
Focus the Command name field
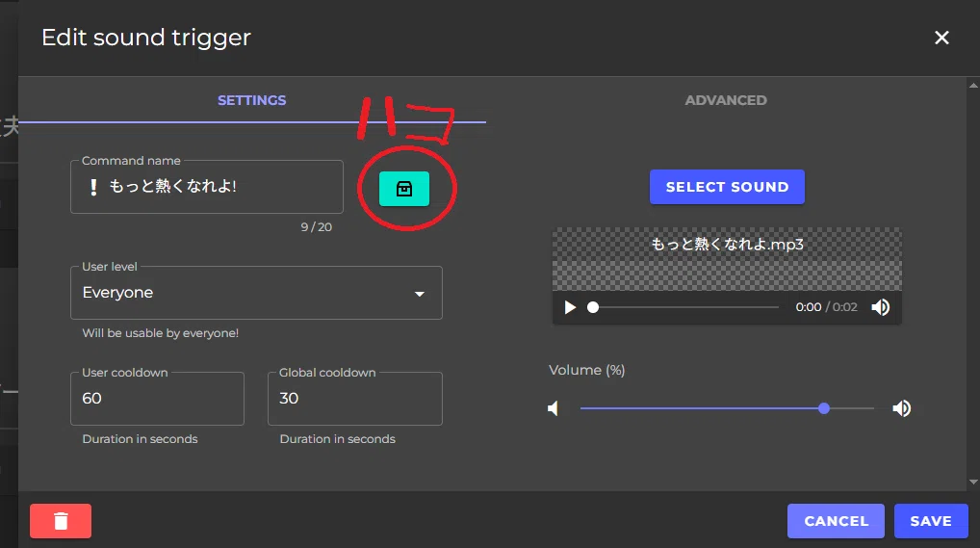[x=207, y=187]
